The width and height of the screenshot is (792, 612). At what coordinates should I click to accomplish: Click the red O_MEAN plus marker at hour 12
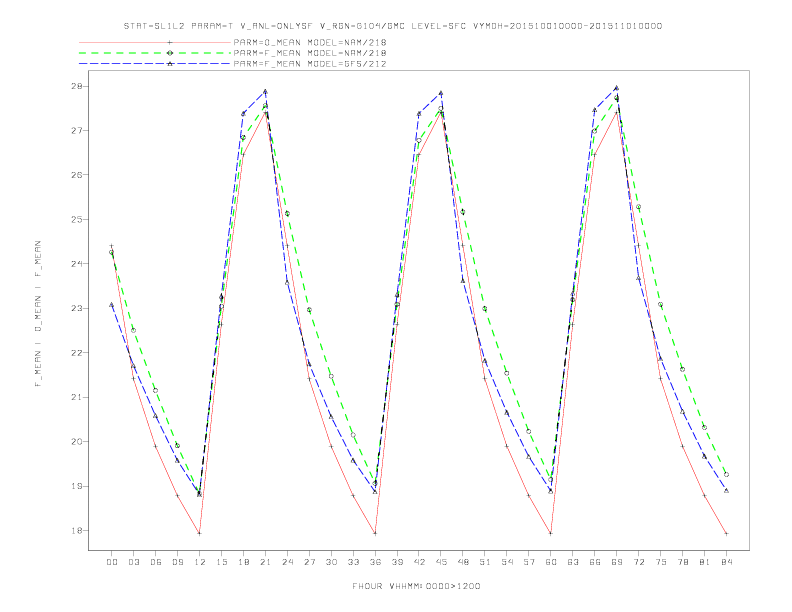[200, 533]
